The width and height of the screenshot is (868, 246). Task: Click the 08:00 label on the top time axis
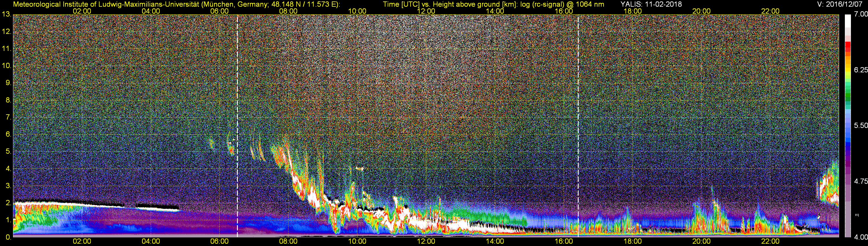click(288, 11)
